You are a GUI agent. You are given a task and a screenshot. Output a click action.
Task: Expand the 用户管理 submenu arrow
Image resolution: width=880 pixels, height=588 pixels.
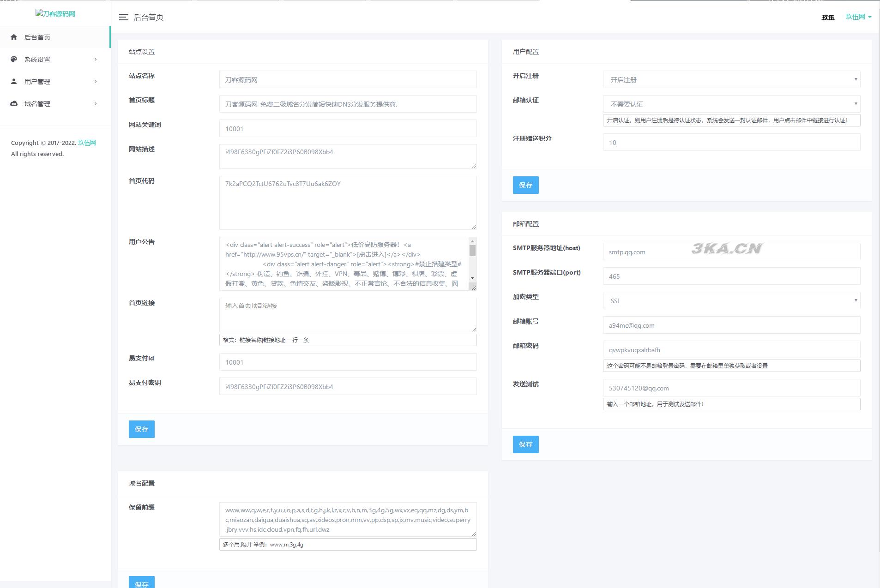coord(96,81)
